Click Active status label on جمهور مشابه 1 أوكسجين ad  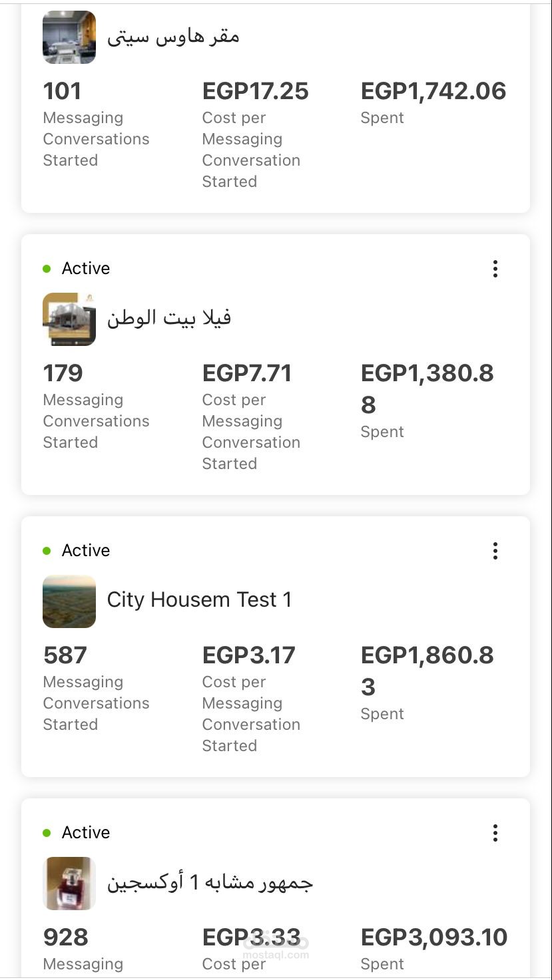pyautogui.click(x=86, y=832)
